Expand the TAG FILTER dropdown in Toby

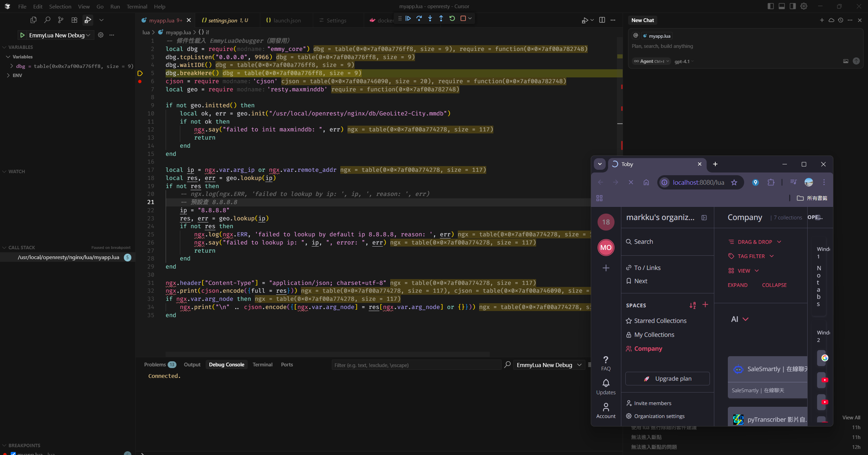tap(751, 256)
